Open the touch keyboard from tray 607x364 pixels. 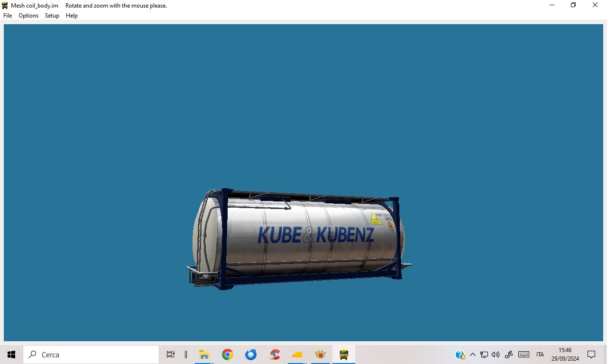[524, 355]
